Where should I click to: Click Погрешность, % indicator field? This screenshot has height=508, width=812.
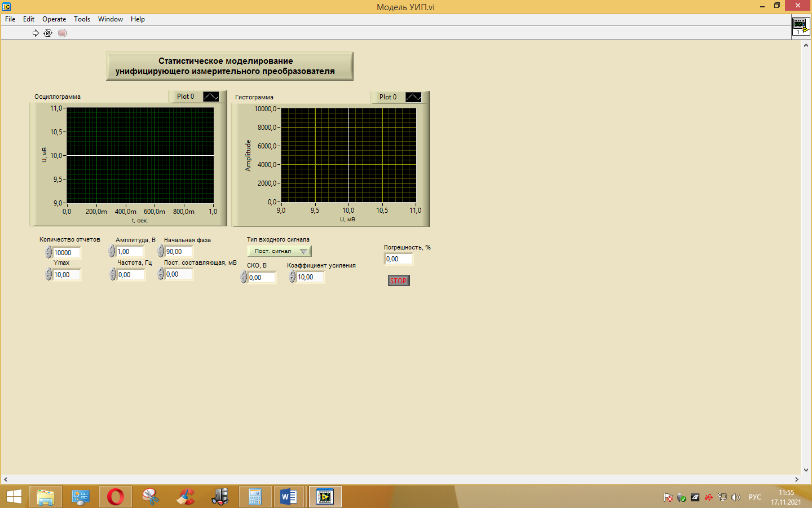(399, 259)
